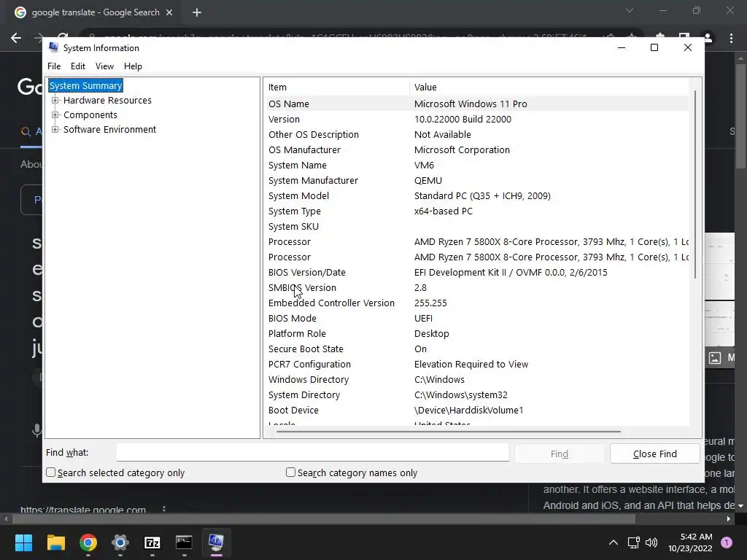Select the google translate Chrome tab

coord(95,12)
